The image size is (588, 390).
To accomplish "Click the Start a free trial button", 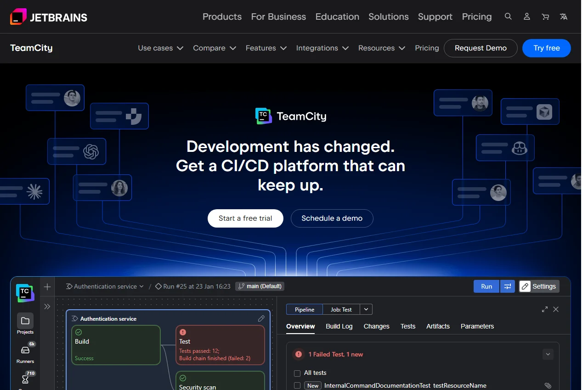I will tap(245, 218).
